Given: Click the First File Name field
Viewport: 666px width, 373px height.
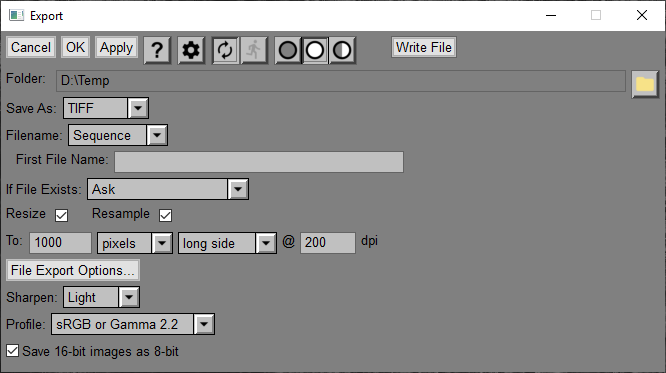Looking at the screenshot, I should 259,162.
